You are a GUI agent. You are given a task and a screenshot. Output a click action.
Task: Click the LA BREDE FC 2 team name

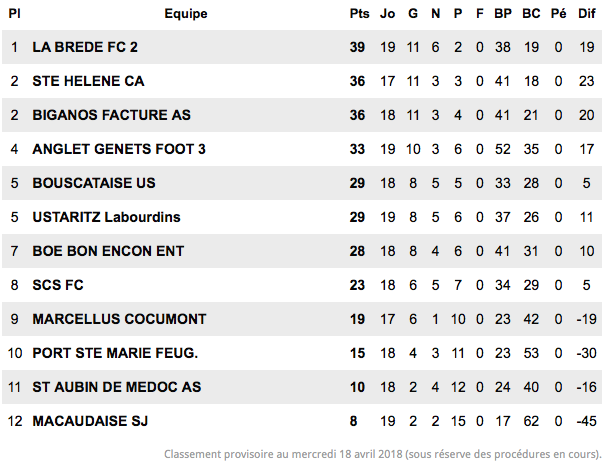(85, 47)
